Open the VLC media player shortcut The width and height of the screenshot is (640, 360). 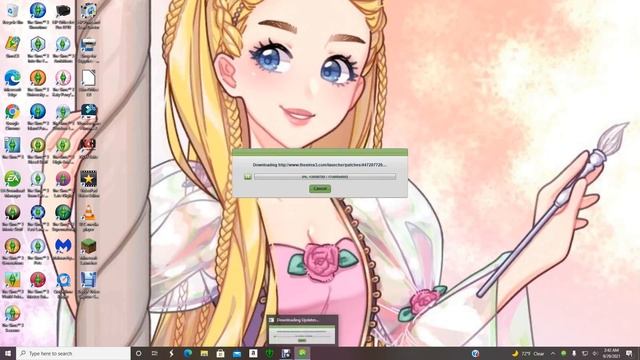(x=89, y=218)
